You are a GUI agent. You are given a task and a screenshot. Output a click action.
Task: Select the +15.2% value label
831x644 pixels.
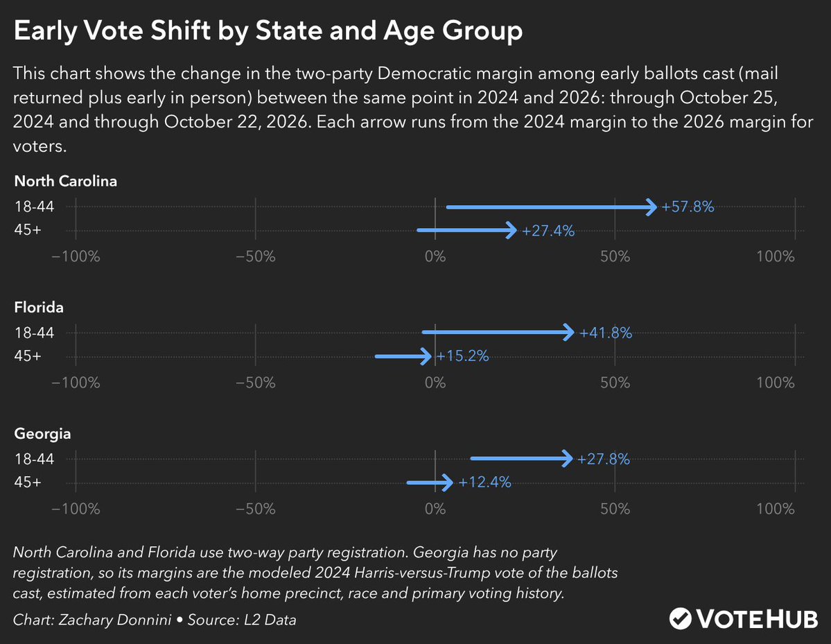coord(463,356)
